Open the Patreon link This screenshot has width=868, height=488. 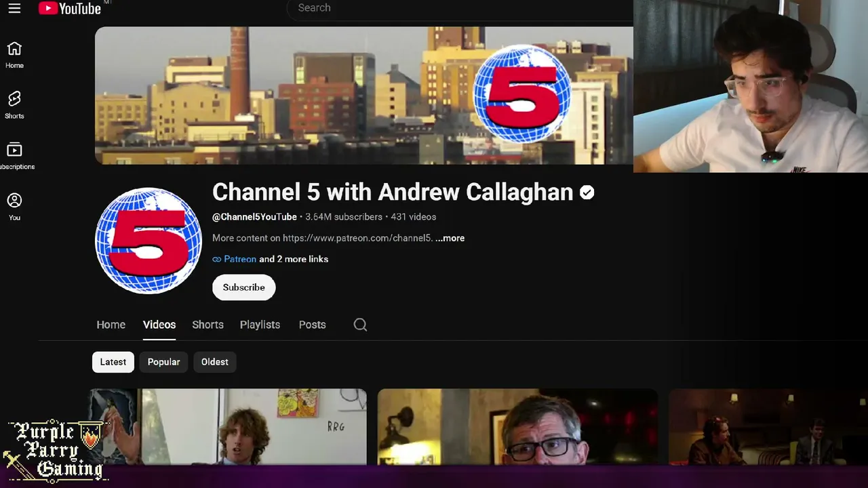coord(240,259)
